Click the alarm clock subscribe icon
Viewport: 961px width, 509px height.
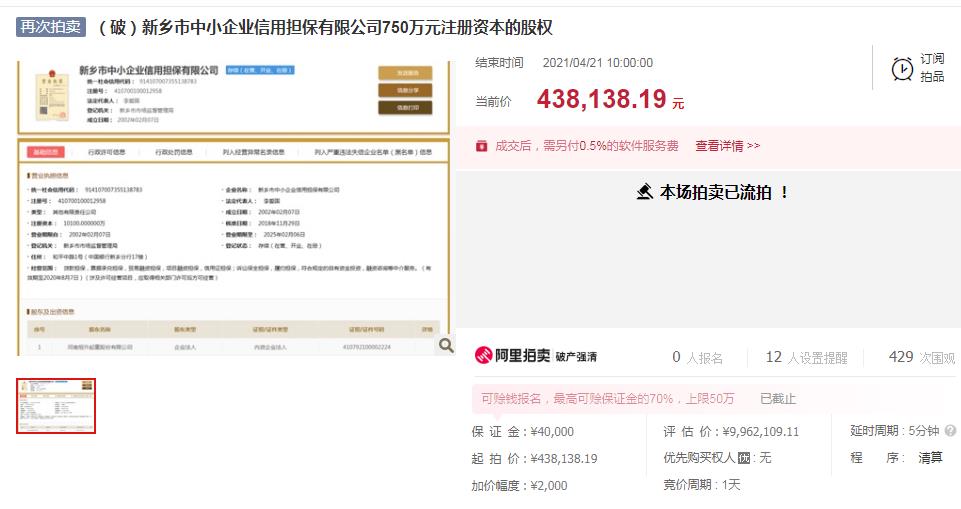[x=902, y=68]
